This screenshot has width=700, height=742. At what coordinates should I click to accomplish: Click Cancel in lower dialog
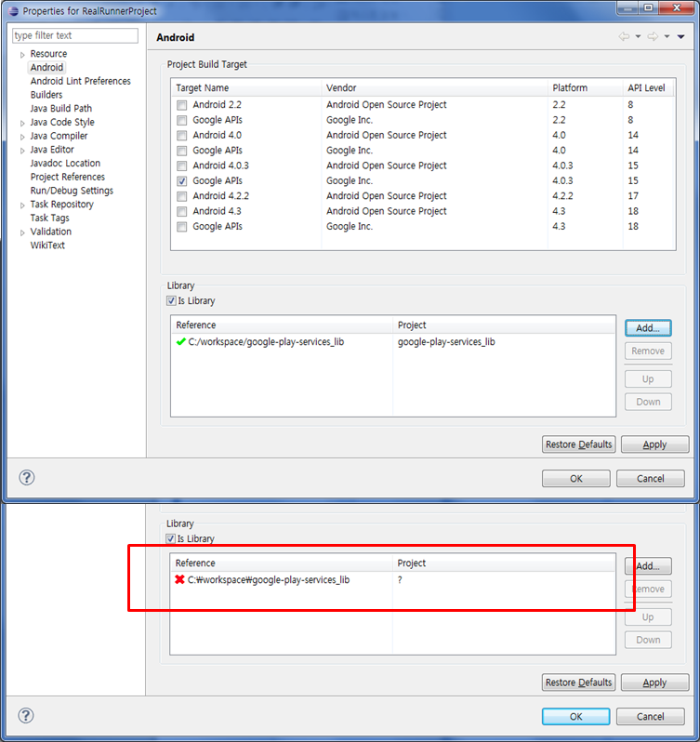(x=651, y=717)
